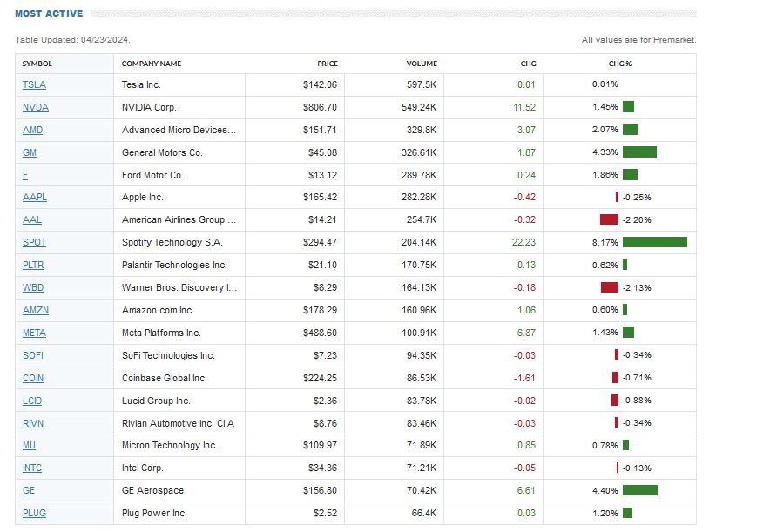
Task: Click the COMPANY NAME column header
Action: (x=152, y=64)
